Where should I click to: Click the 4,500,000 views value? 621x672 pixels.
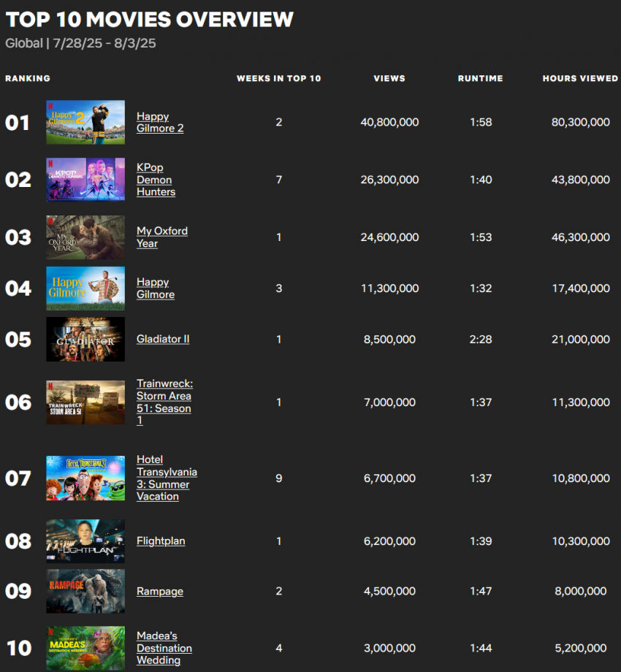pyautogui.click(x=389, y=591)
